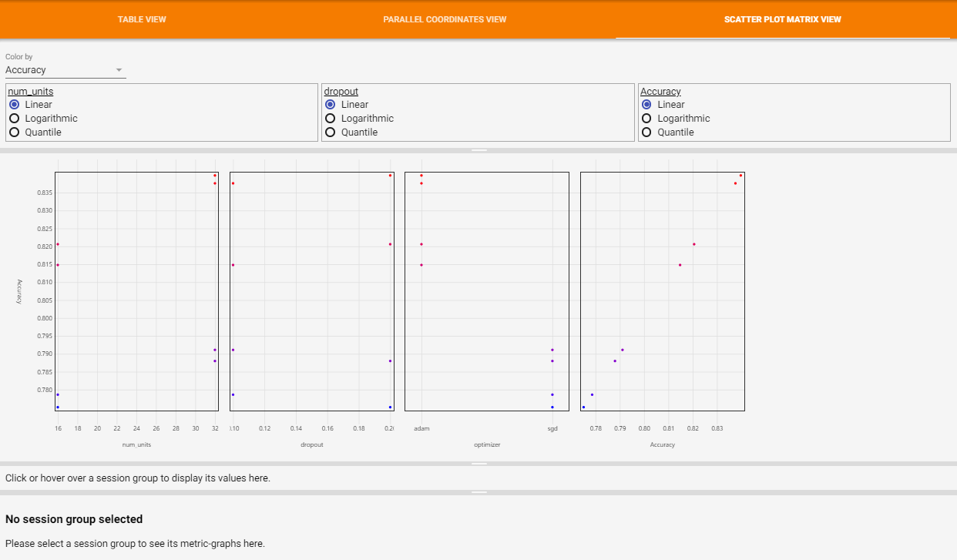This screenshot has width=957, height=560.
Task: Select Linear scale for dropout axis
Action: [330, 104]
